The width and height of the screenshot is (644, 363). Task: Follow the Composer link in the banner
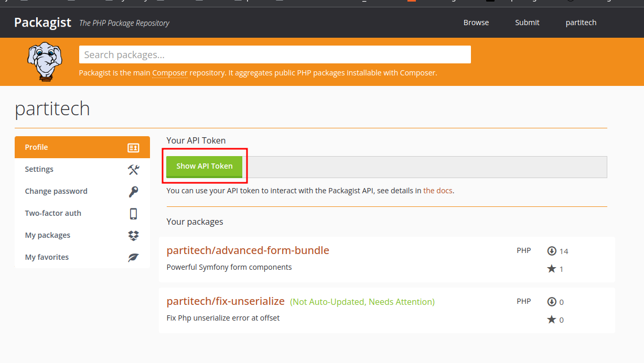tap(170, 73)
